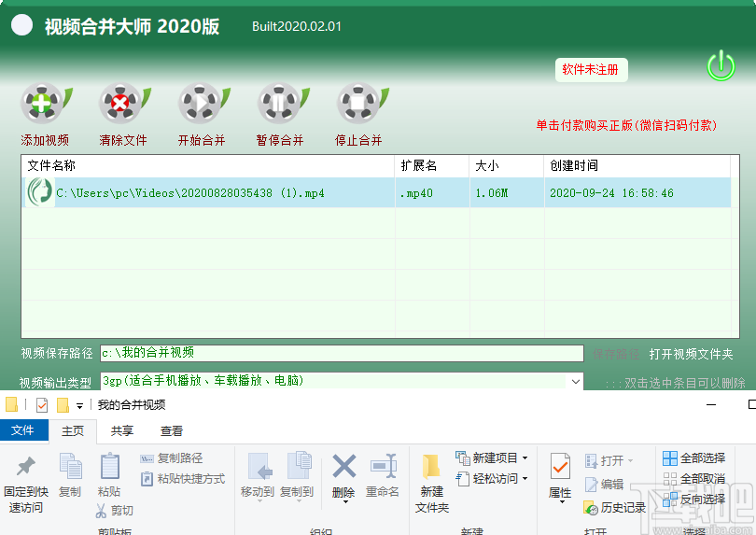The height and width of the screenshot is (535, 756).
Task: Open the 视频输出类型 output format dropdown
Action: click(342, 381)
